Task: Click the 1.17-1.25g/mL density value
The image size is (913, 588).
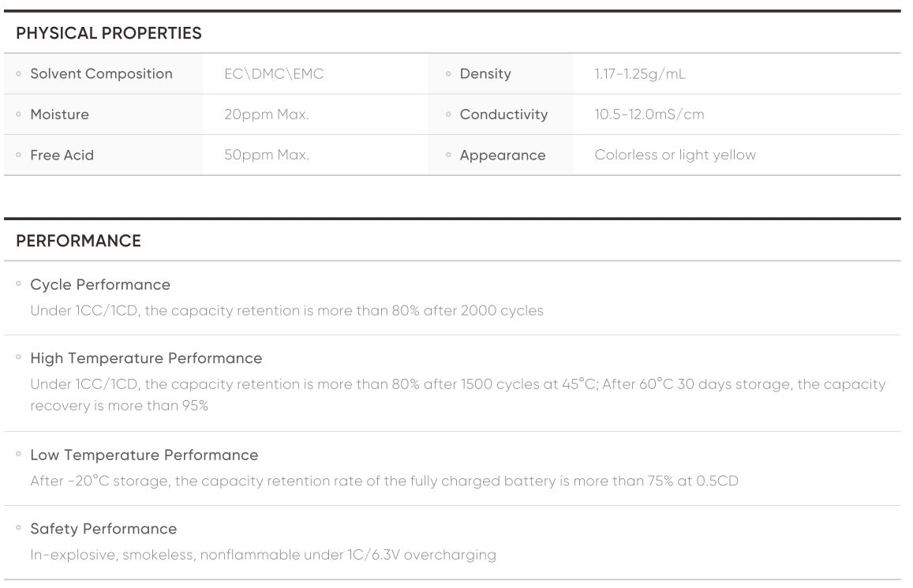Action: tap(639, 74)
